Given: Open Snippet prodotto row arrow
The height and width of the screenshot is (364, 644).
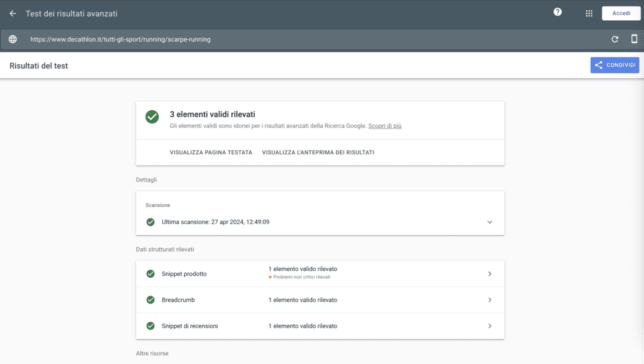Looking at the screenshot, I should [489, 274].
